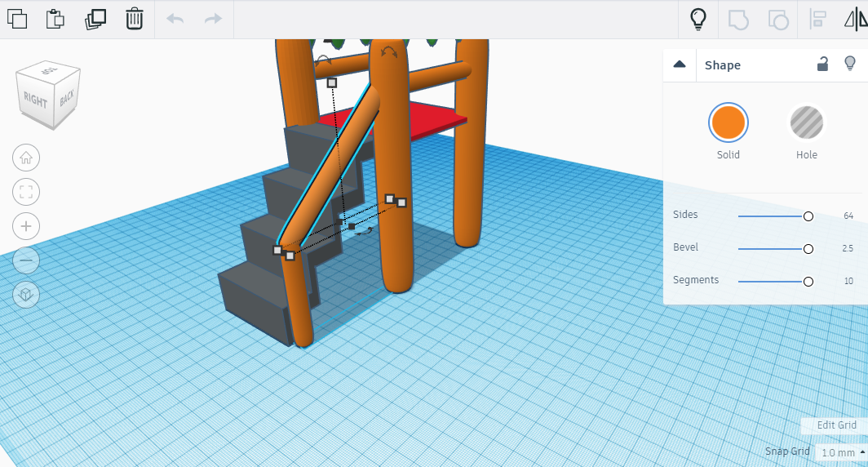Click the Group shapes icon
The image size is (868, 467).
tap(738, 20)
